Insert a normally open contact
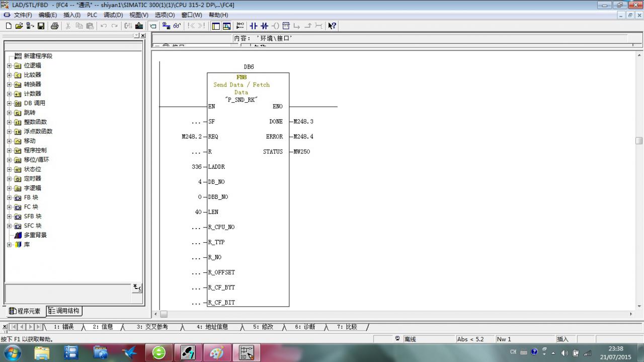644x362 pixels. pyautogui.click(x=254, y=26)
